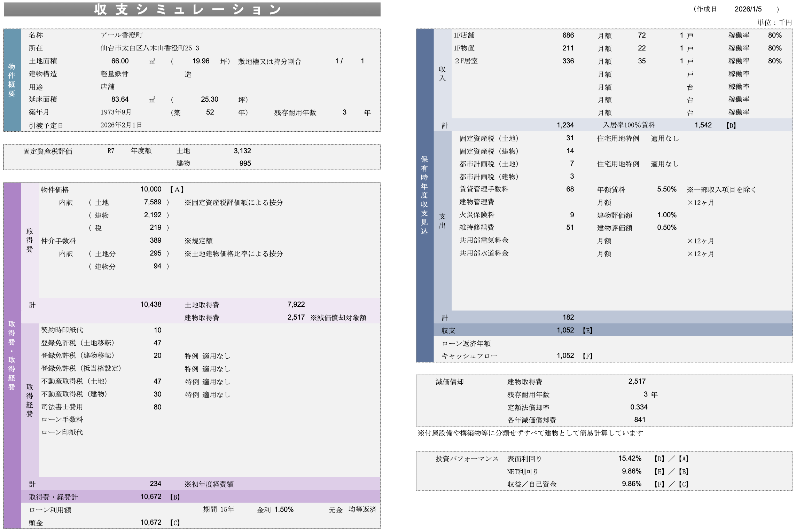Click the NET利回り value 9.86%
This screenshot has width=796, height=532.
click(x=631, y=471)
